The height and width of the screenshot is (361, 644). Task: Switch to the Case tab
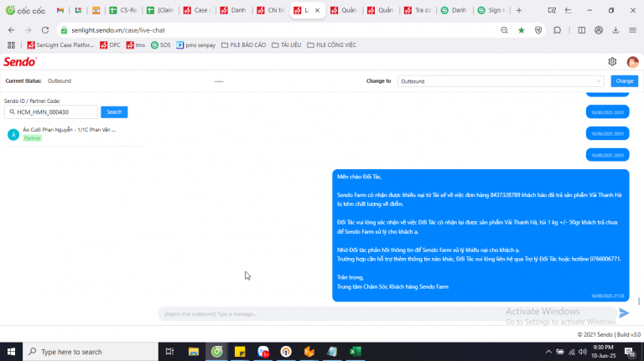197,10
